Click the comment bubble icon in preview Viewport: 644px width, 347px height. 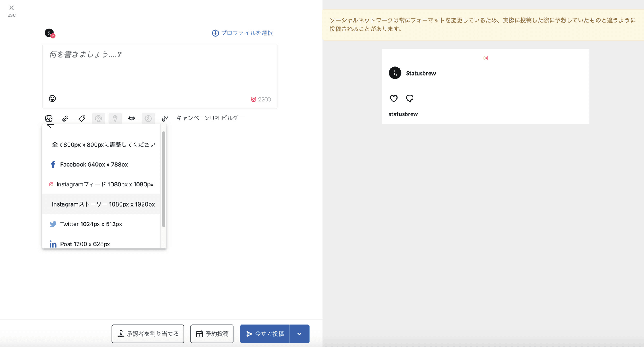[410, 98]
